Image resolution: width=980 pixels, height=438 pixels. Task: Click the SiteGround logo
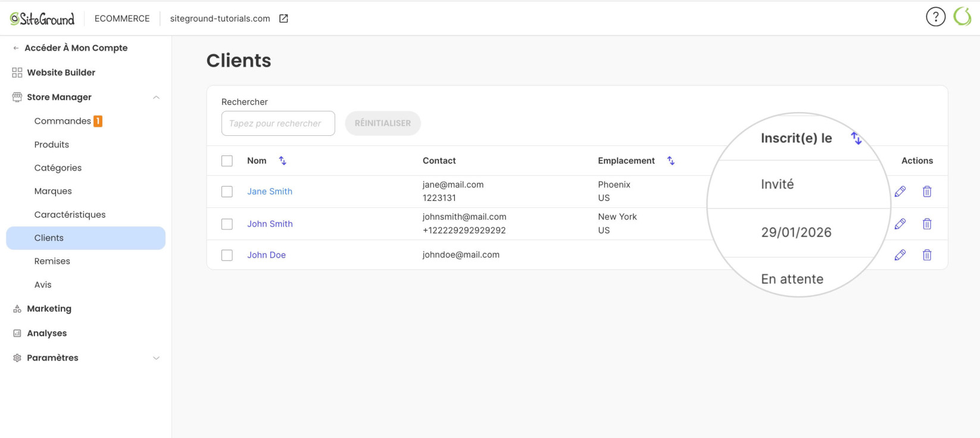[x=42, y=18]
